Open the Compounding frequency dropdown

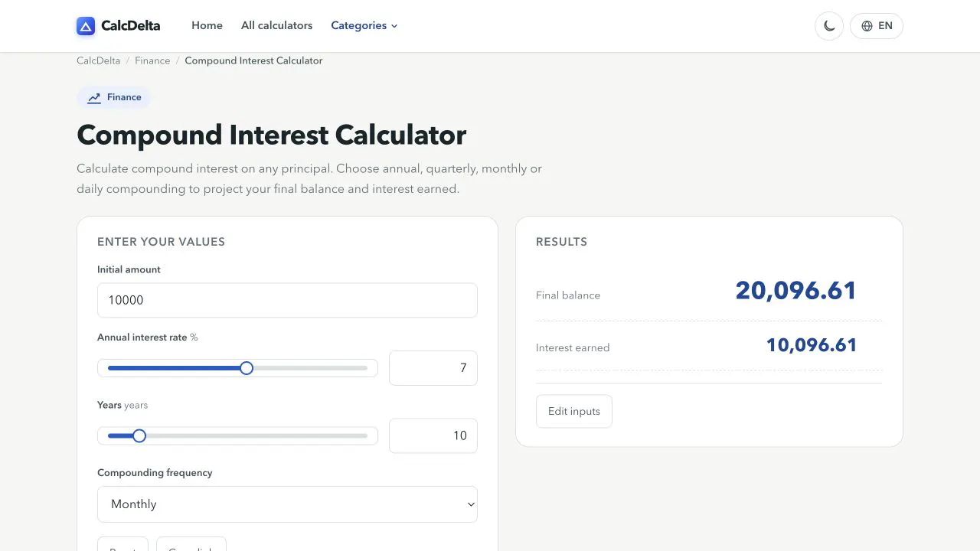[287, 504]
